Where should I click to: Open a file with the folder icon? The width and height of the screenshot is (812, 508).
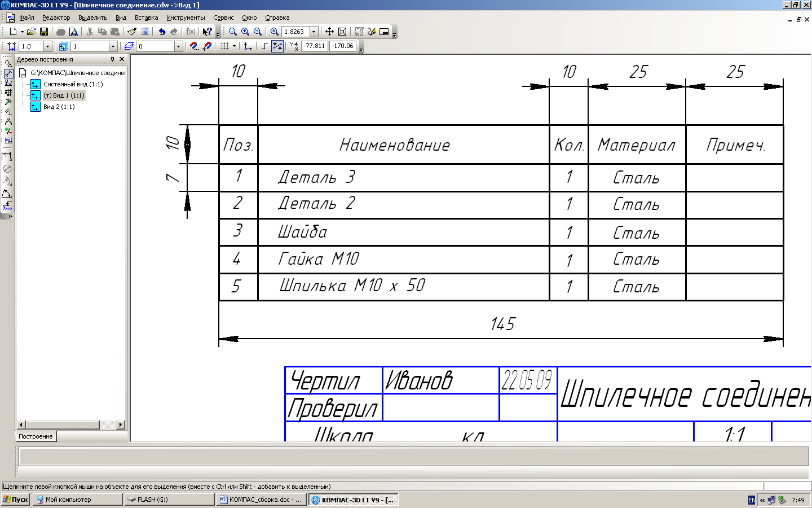(31, 32)
